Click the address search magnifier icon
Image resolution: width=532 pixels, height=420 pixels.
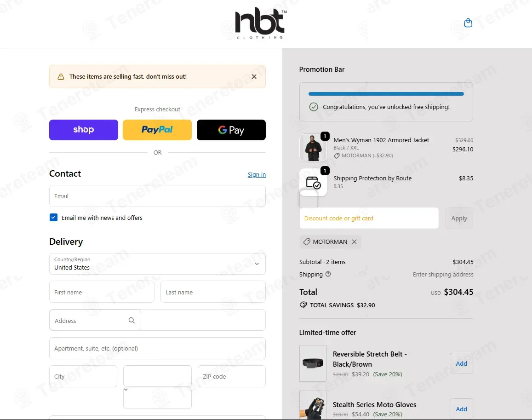[x=132, y=320]
